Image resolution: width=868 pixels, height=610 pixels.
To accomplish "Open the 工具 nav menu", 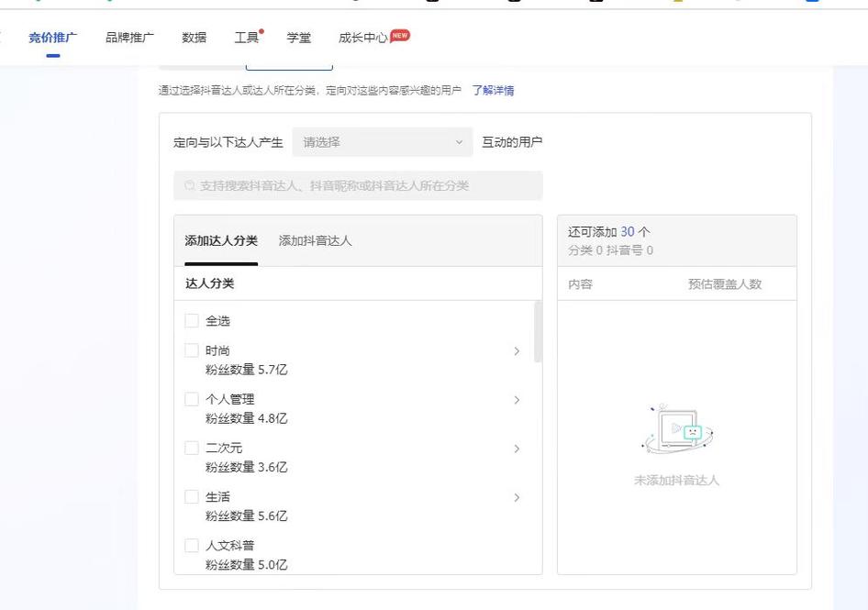I will (246, 38).
